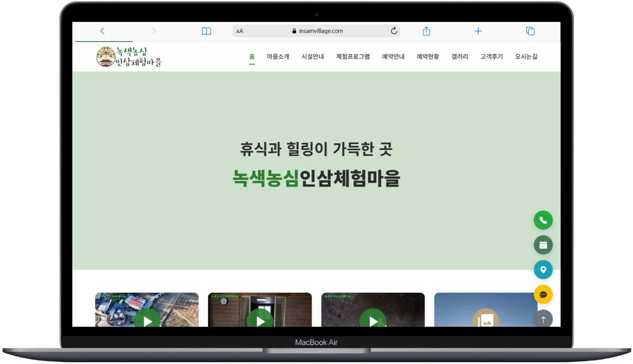
Task: Reload the page with the refresh icon
Action: [x=394, y=31]
